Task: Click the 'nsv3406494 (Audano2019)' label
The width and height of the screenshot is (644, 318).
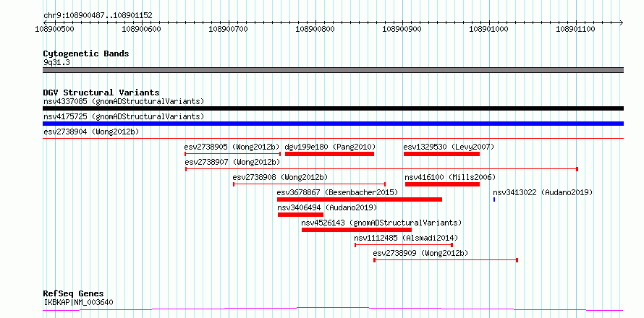Action: point(327,207)
